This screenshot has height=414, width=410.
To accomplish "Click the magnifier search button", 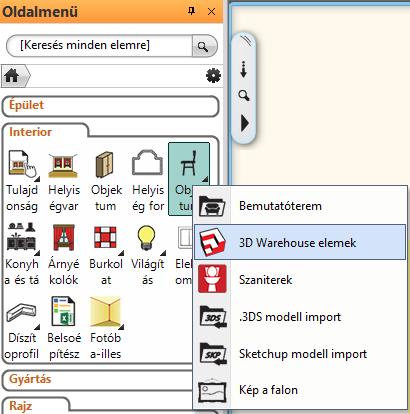I will click(x=203, y=46).
